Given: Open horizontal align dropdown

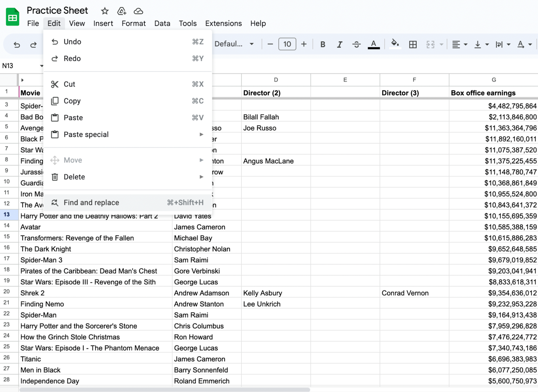Looking at the screenshot, I should 459,44.
